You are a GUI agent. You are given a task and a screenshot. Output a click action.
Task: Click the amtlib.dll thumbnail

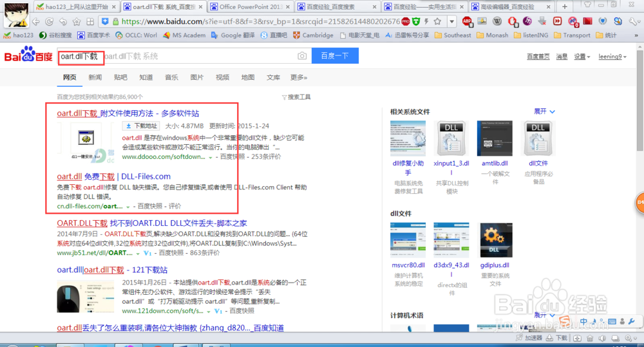[x=495, y=138]
